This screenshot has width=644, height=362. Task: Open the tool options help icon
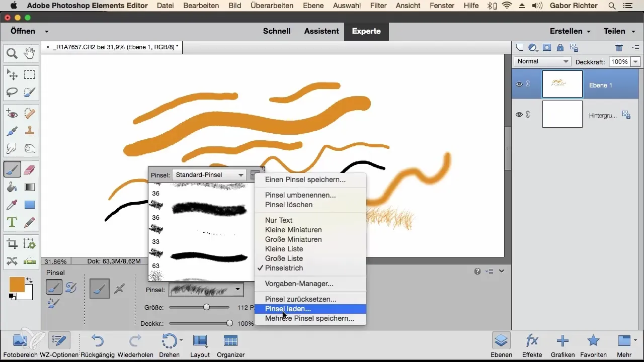tap(477, 271)
